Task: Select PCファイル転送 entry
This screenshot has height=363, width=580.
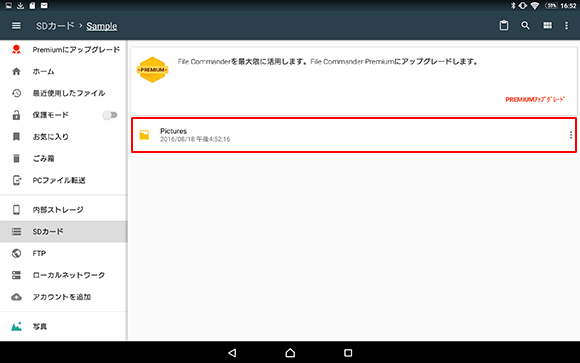Action: pos(64,180)
